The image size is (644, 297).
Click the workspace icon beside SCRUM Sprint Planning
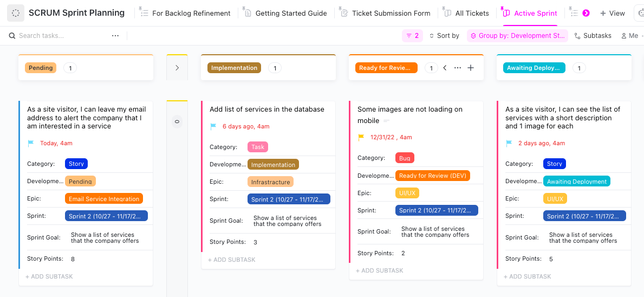(x=15, y=13)
